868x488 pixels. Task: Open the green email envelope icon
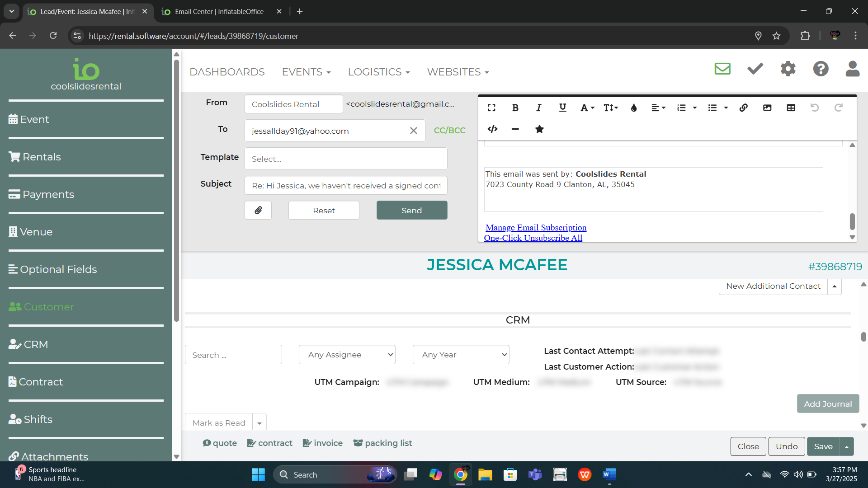click(x=722, y=69)
